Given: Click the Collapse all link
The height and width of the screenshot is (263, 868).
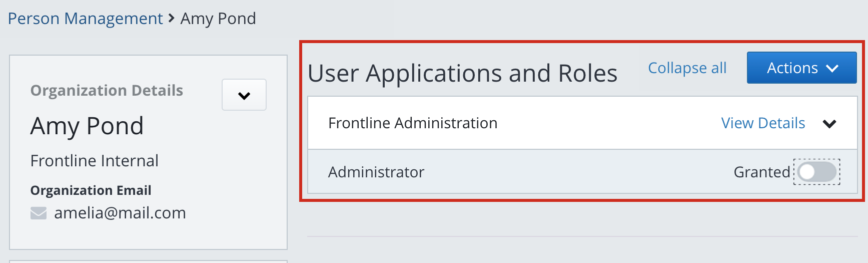Looking at the screenshot, I should click(687, 68).
